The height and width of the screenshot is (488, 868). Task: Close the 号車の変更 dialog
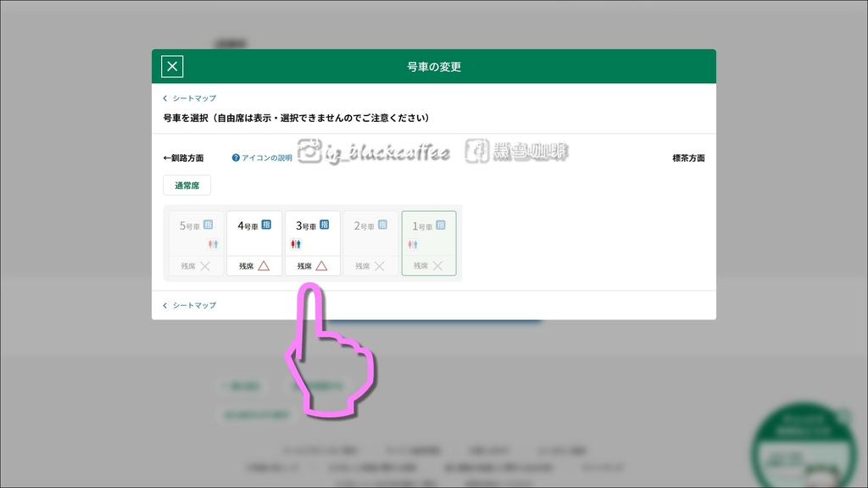(x=171, y=65)
